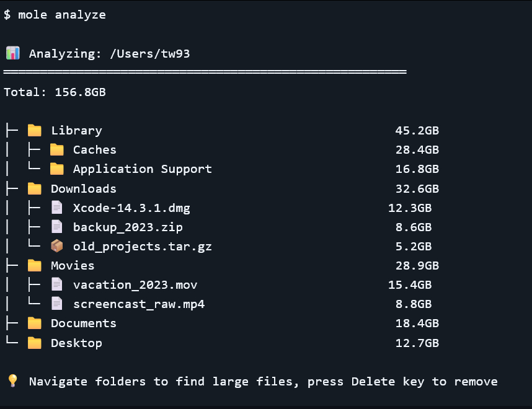Viewport: 532px width, 409px height.
Task: Click the mole analyze command text
Action: coord(62,15)
